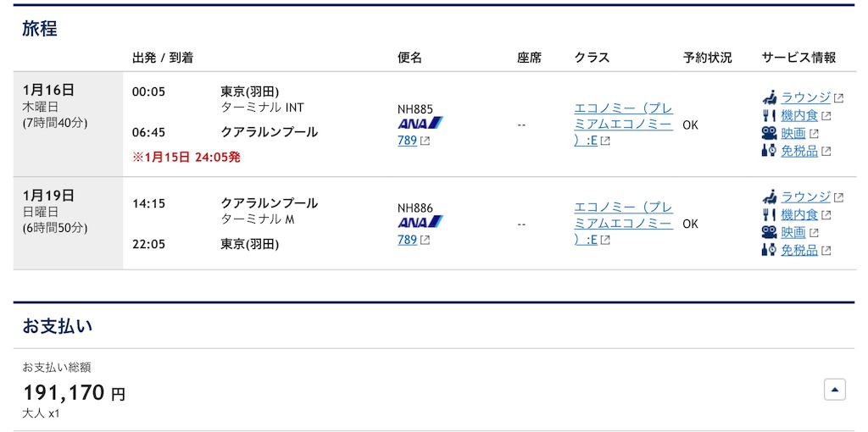Image resolution: width=868 pixels, height=432 pixels.
Task: Open premium economy class link for NH886
Action: (x=624, y=224)
